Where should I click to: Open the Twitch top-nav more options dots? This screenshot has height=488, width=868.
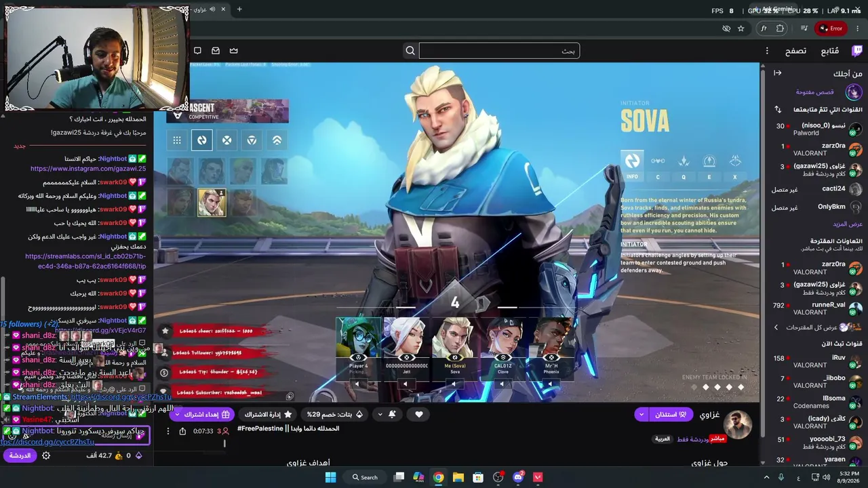pos(767,51)
